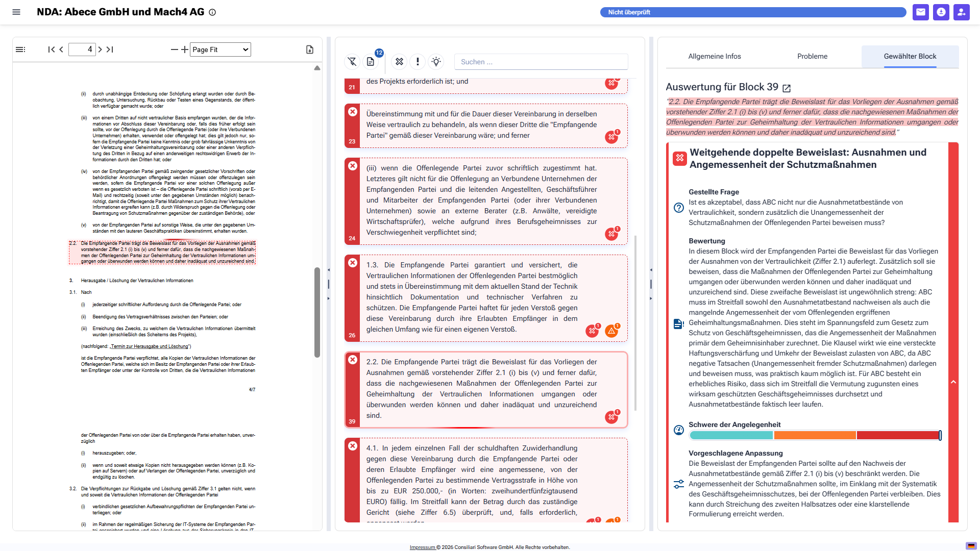
Task: Select block 24 text about Offenlegende Partei
Action: (481, 200)
